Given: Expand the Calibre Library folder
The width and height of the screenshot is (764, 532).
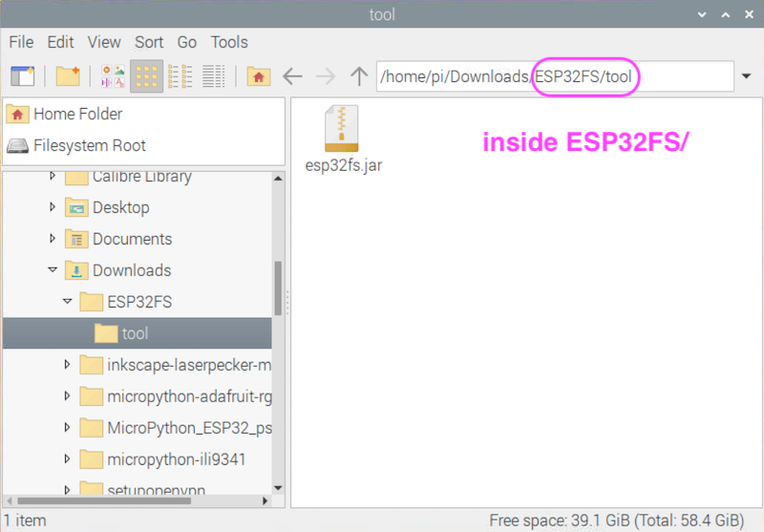Looking at the screenshot, I should coord(53,176).
